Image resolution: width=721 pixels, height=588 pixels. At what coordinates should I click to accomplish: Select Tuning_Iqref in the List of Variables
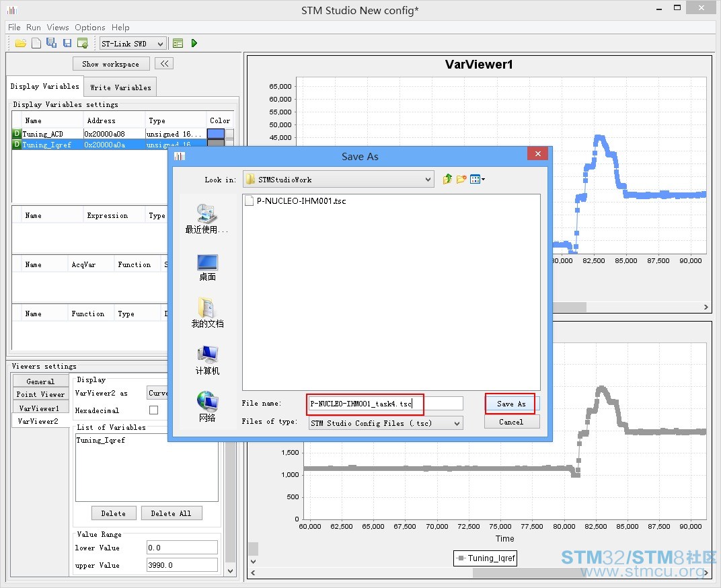click(100, 440)
